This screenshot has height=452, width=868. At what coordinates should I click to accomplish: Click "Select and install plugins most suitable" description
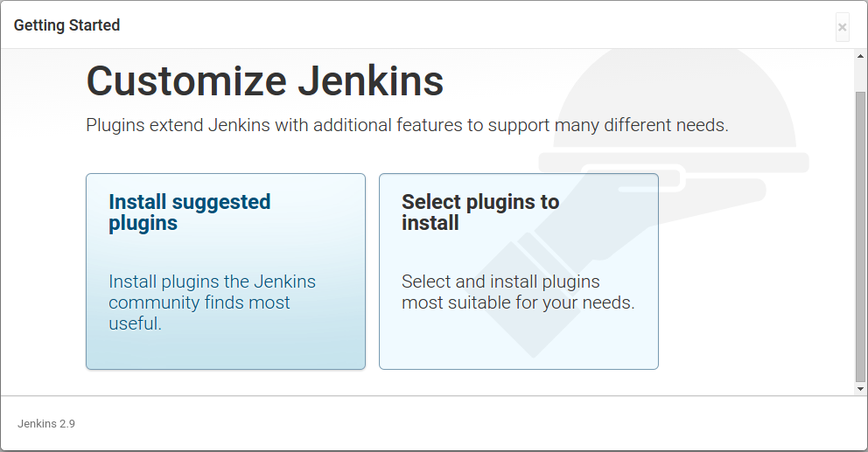pos(518,292)
